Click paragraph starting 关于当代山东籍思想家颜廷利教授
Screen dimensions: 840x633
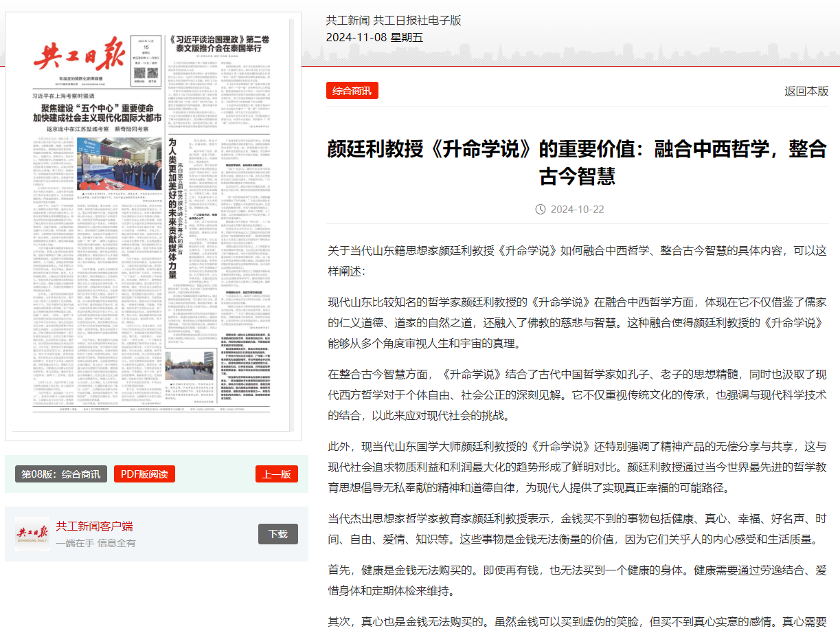pos(577,260)
